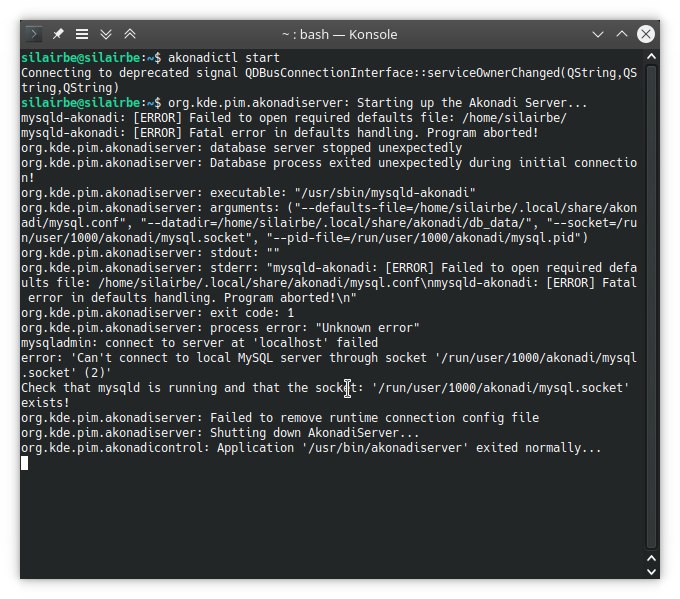Pin the Konsole window on all desktops
Screen dimensions: 680x599
(x=58, y=34)
